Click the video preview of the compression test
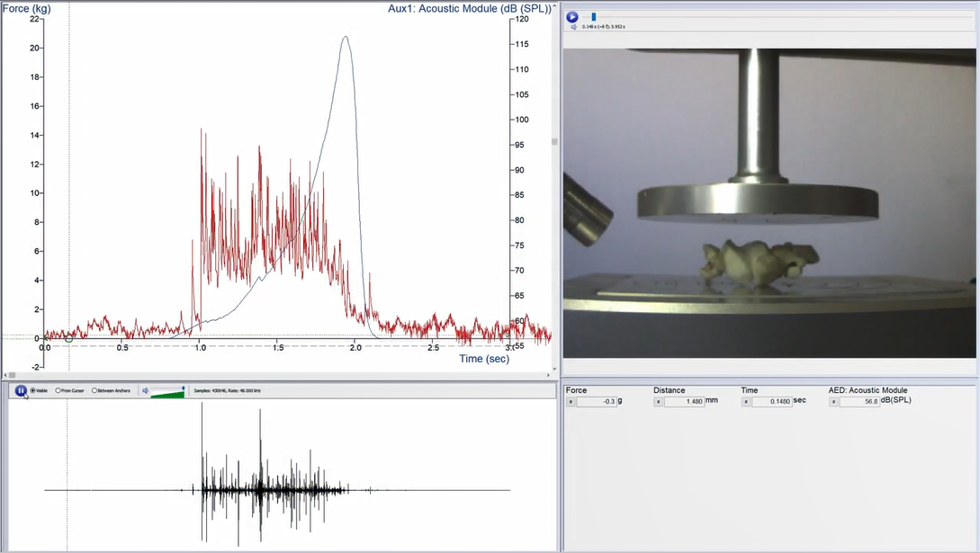The width and height of the screenshot is (980, 553). [769, 202]
